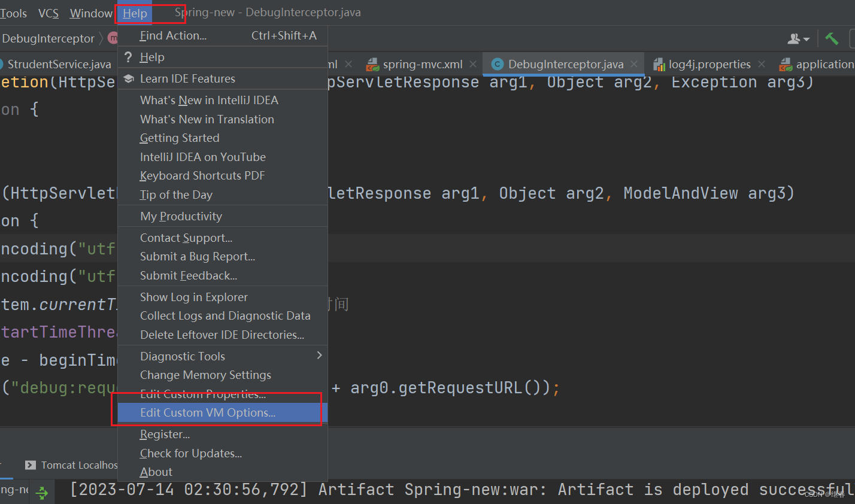Select Submit a Bug Report...
This screenshot has height=504, width=855.
point(223,257)
